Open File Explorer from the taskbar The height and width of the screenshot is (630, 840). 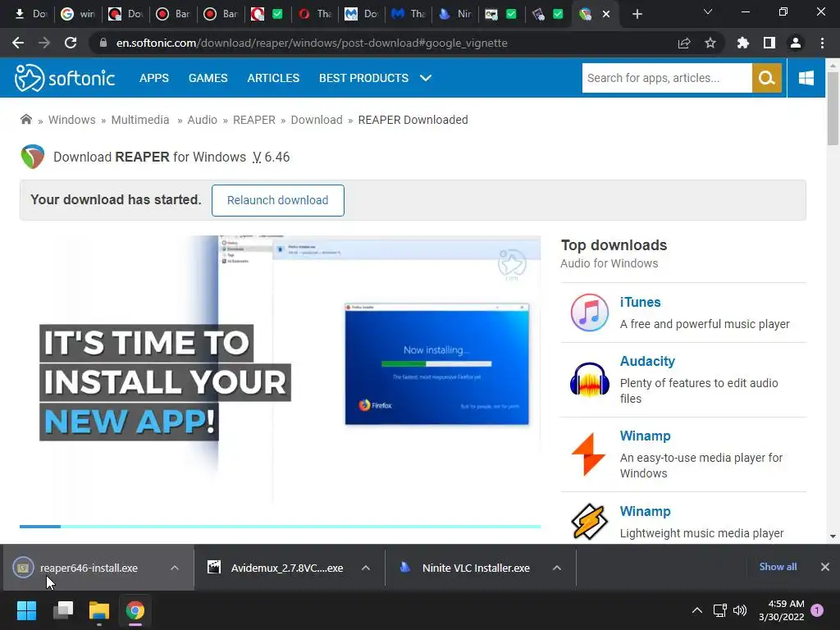tap(99, 610)
